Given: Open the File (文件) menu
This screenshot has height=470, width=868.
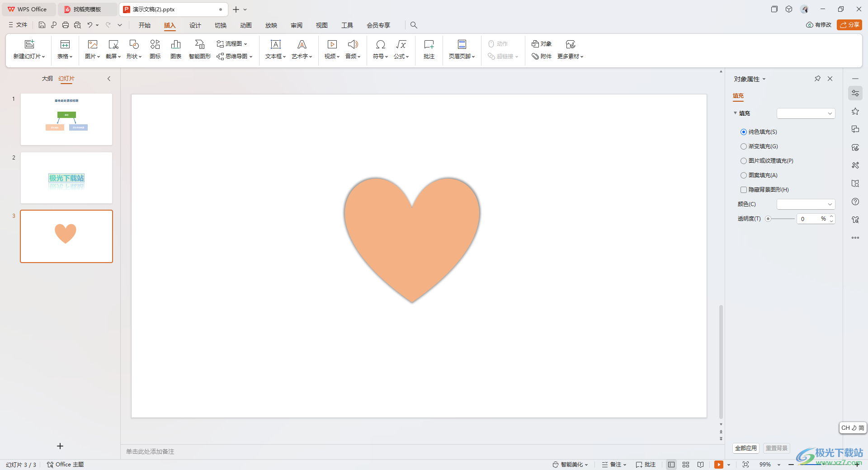Looking at the screenshot, I should (18, 25).
